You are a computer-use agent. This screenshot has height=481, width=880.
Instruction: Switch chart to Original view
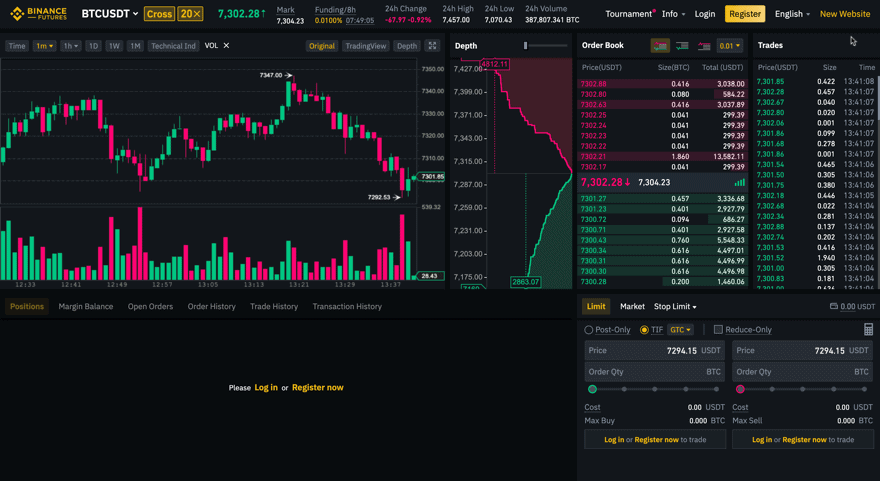tap(322, 46)
